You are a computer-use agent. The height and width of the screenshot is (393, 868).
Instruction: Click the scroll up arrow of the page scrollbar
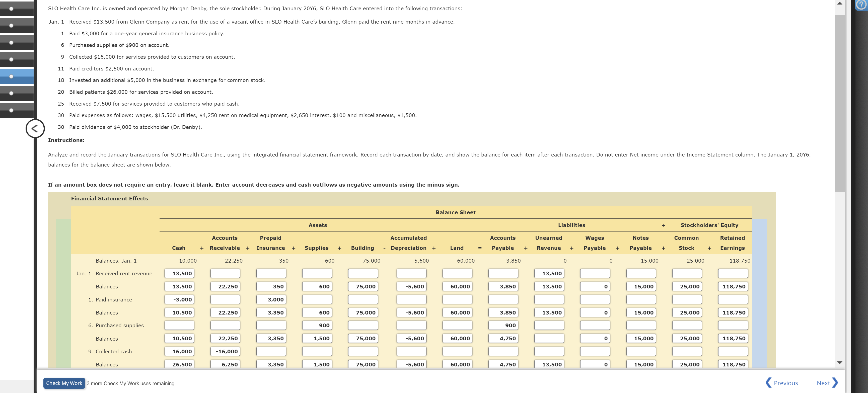coord(840,3)
